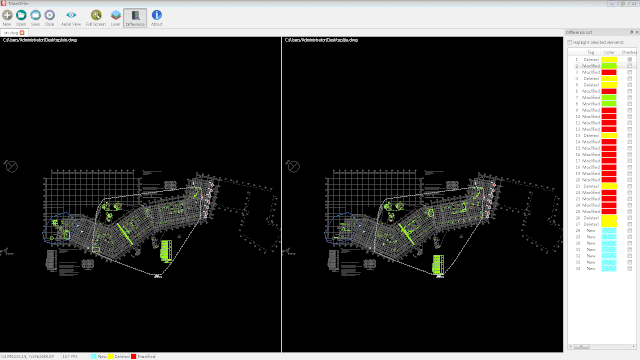Select row 26 Deleted in difference list
This screenshot has height=360, width=640.
pyautogui.click(x=602, y=218)
